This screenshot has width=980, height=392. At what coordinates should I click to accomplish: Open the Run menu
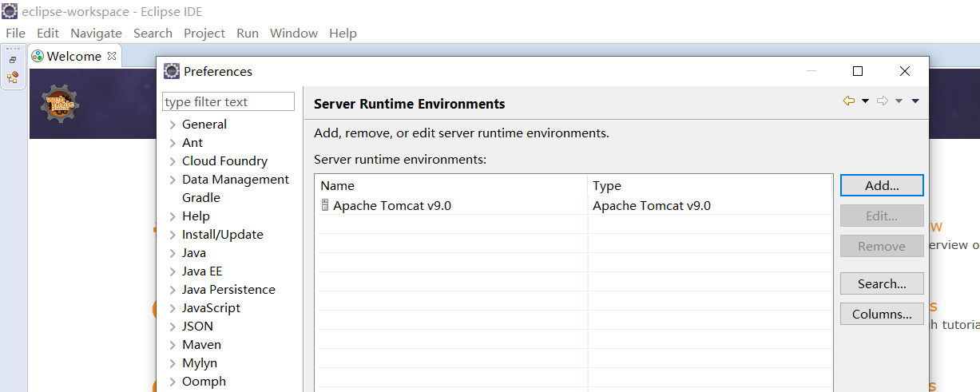pos(248,33)
